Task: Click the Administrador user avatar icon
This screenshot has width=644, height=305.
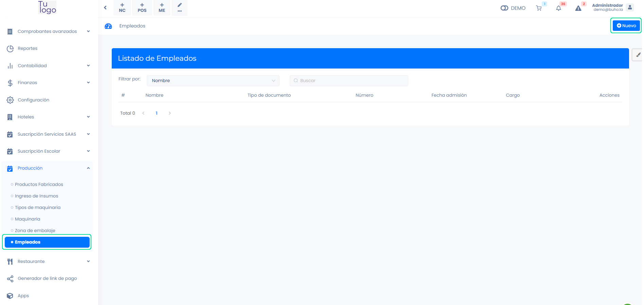Action: (630, 7)
